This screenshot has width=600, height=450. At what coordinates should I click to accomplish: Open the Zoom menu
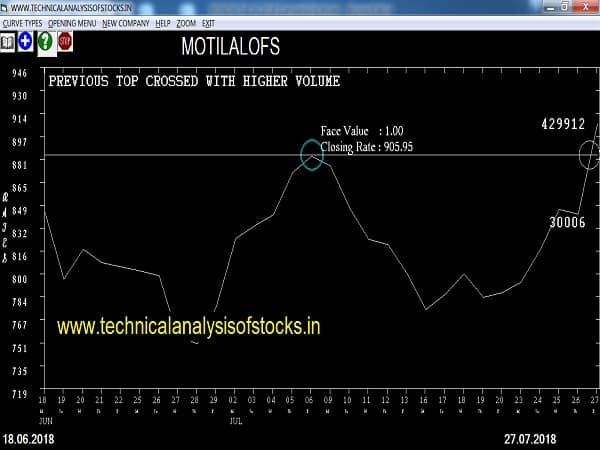click(187, 22)
